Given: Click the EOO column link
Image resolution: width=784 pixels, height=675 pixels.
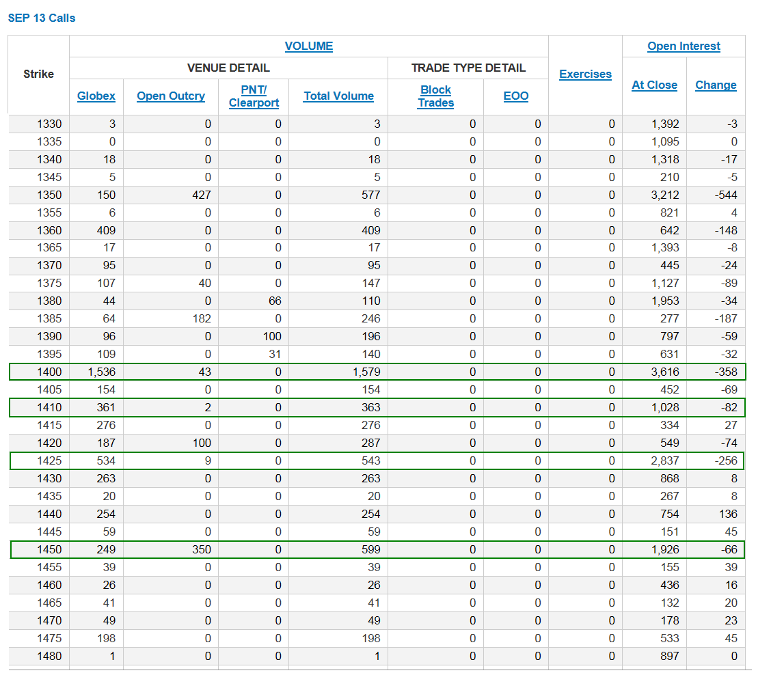Looking at the screenshot, I should coord(515,96).
